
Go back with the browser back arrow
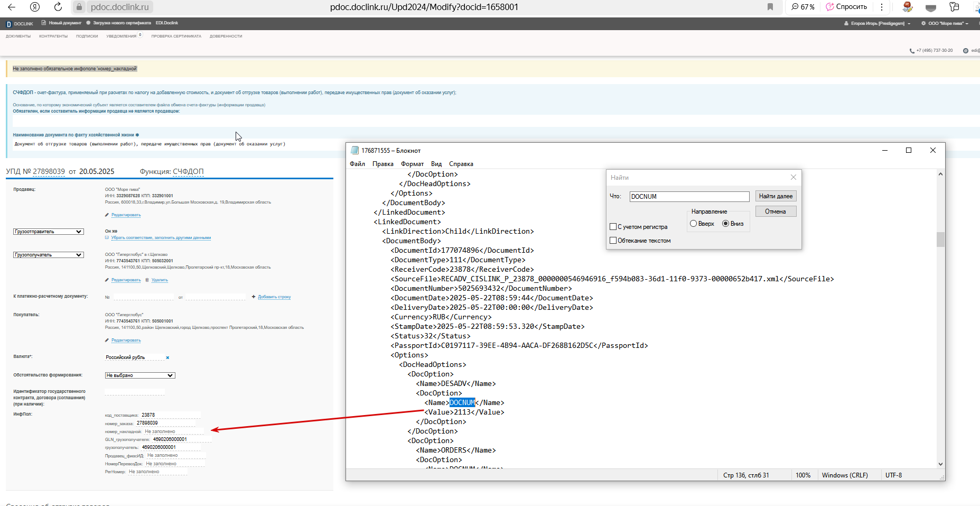click(12, 7)
